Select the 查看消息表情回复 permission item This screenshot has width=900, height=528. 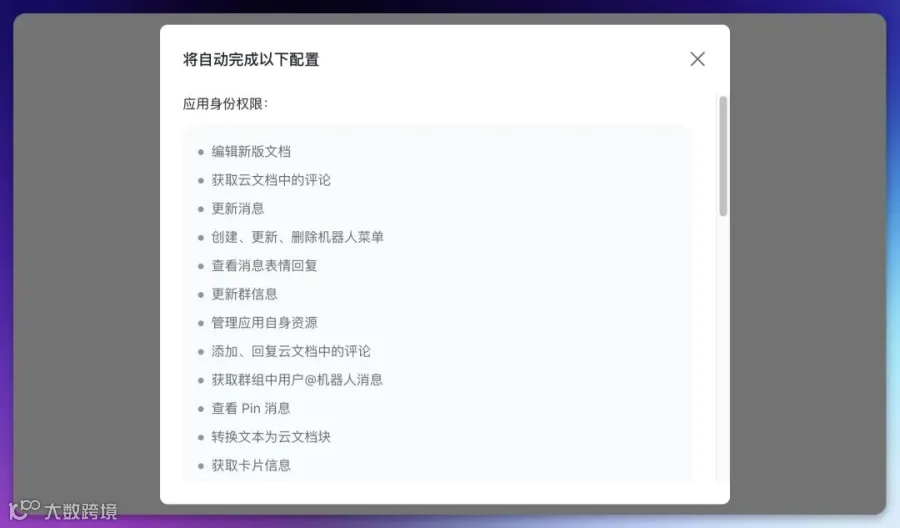point(264,266)
